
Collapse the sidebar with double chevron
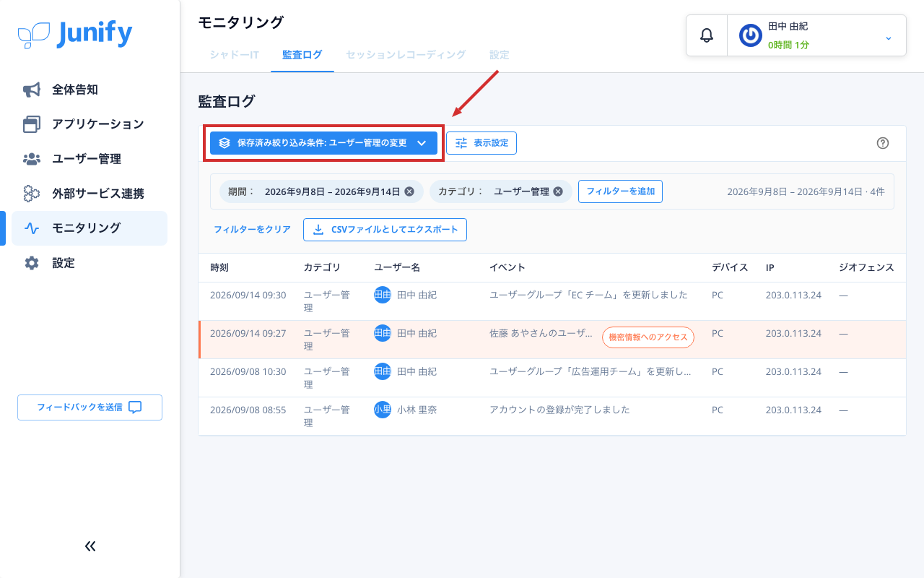tap(90, 546)
